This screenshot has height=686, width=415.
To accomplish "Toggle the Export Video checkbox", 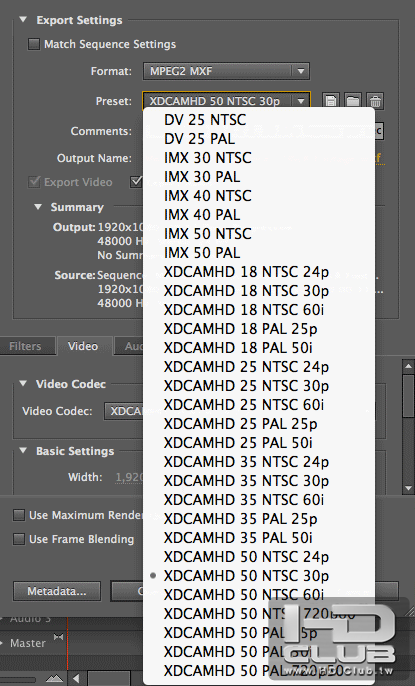I will click(34, 182).
